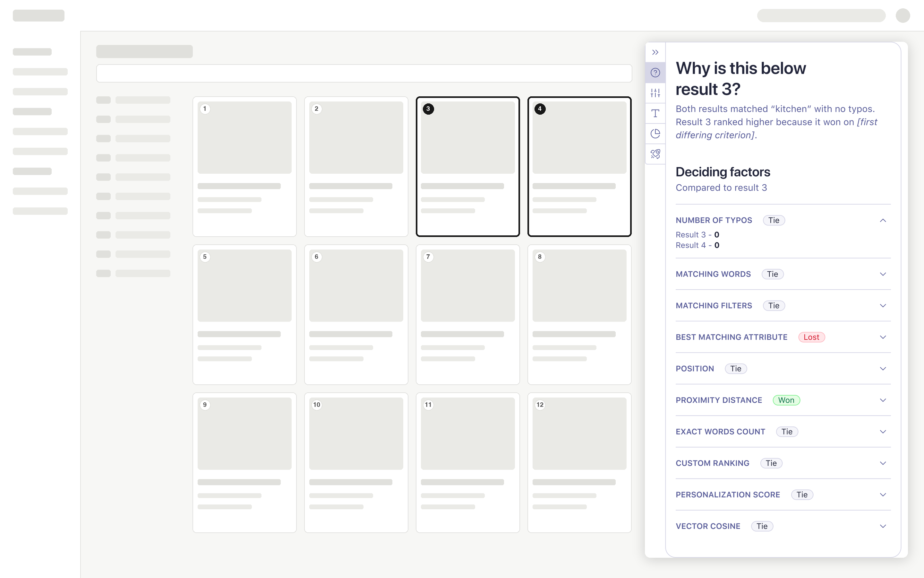The width and height of the screenshot is (924, 578).
Task: Click the "Compared to result 3" text
Action: pyautogui.click(x=721, y=188)
